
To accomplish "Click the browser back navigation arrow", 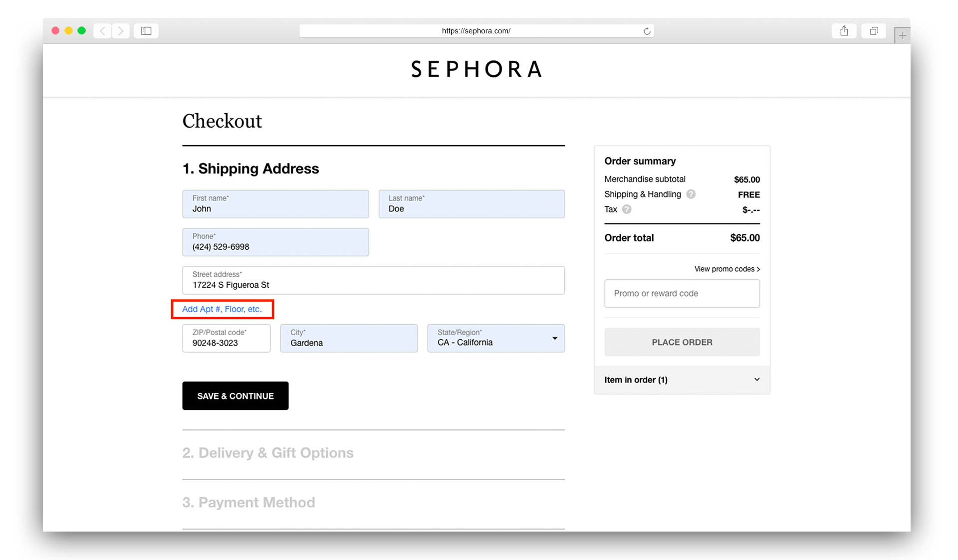I will click(102, 30).
